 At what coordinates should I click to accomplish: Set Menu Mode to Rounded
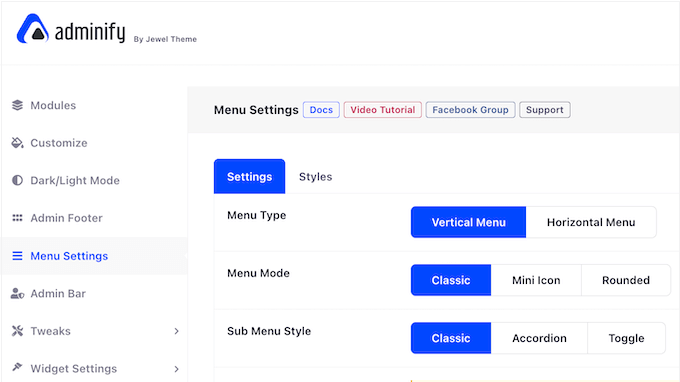coord(626,280)
